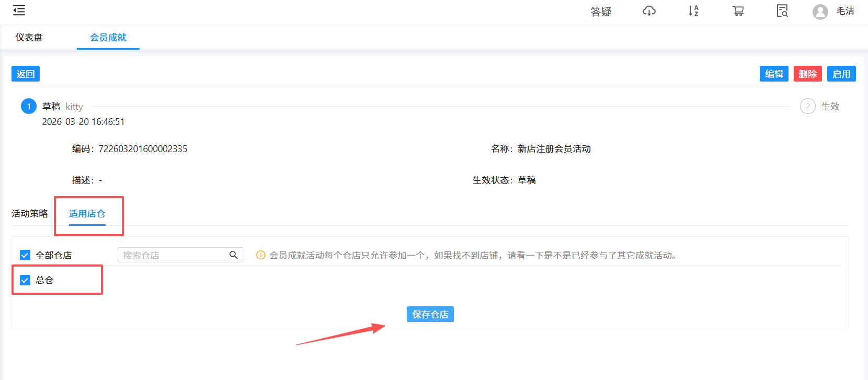Click the A-Z sort icon
The height and width of the screenshot is (380, 868).
tap(693, 11)
